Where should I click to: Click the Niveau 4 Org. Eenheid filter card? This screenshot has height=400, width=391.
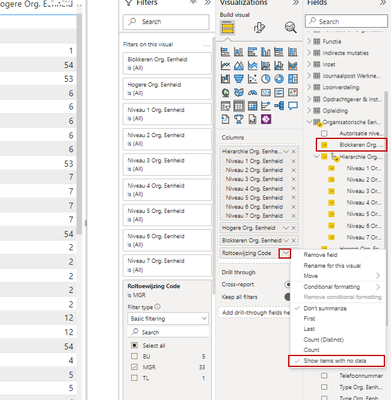point(167,190)
